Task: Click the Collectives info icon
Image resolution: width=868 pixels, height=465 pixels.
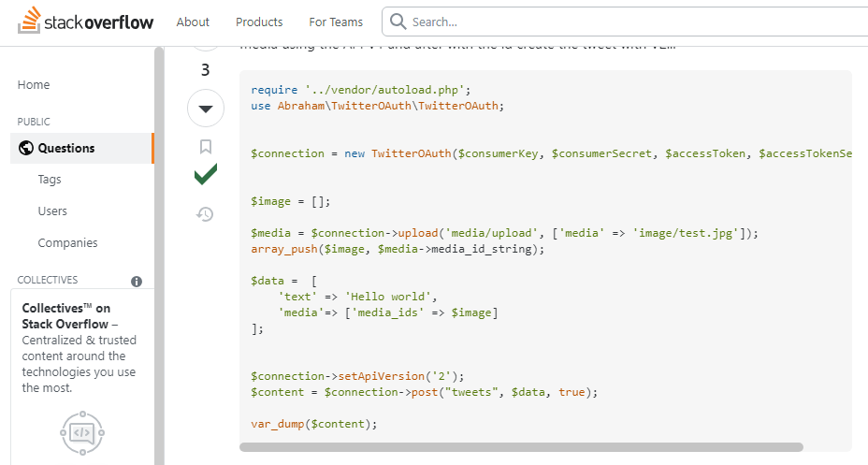Action: coord(137,281)
